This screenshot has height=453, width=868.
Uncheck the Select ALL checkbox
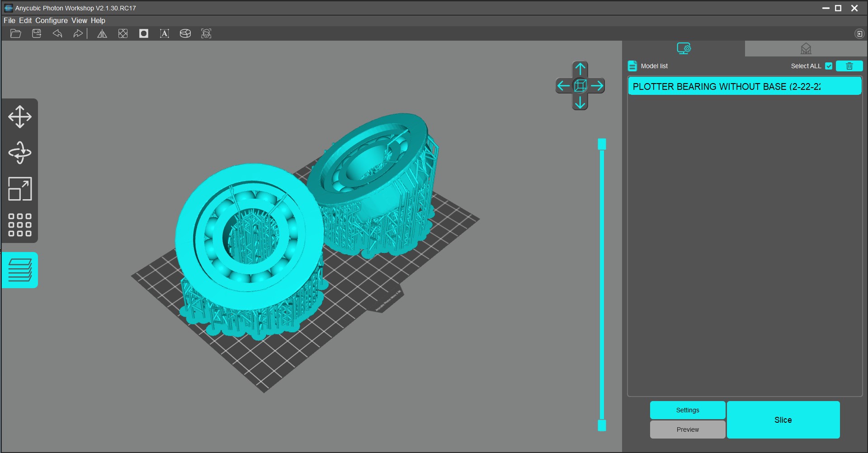tap(829, 66)
